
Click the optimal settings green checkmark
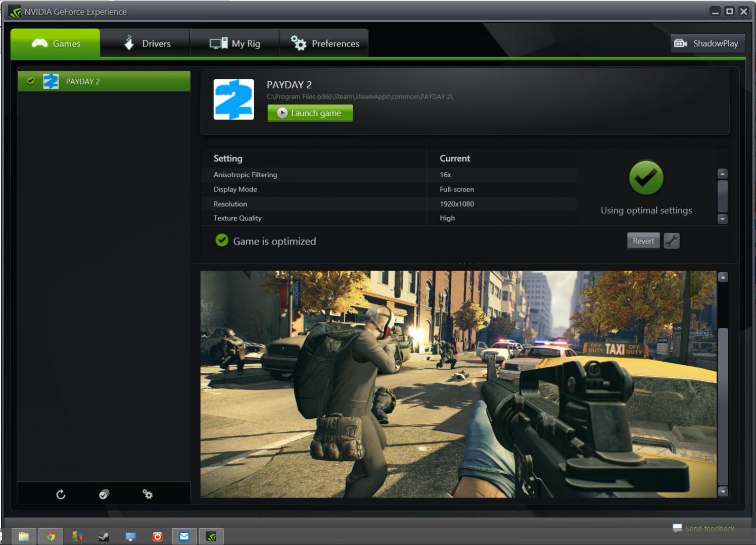pyautogui.click(x=646, y=178)
